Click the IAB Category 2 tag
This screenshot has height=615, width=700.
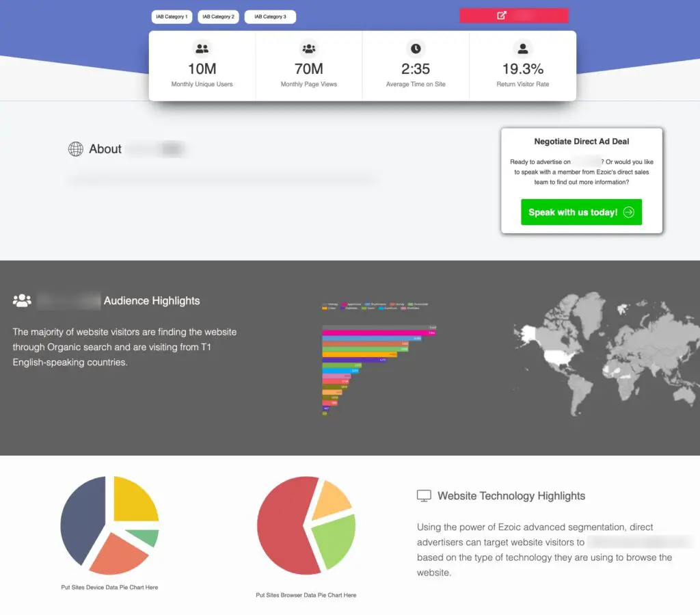pyautogui.click(x=218, y=16)
